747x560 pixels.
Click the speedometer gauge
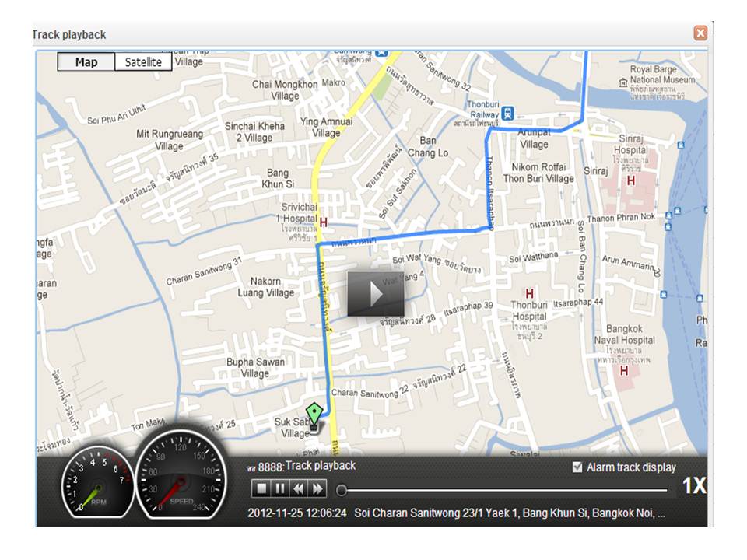point(181,477)
